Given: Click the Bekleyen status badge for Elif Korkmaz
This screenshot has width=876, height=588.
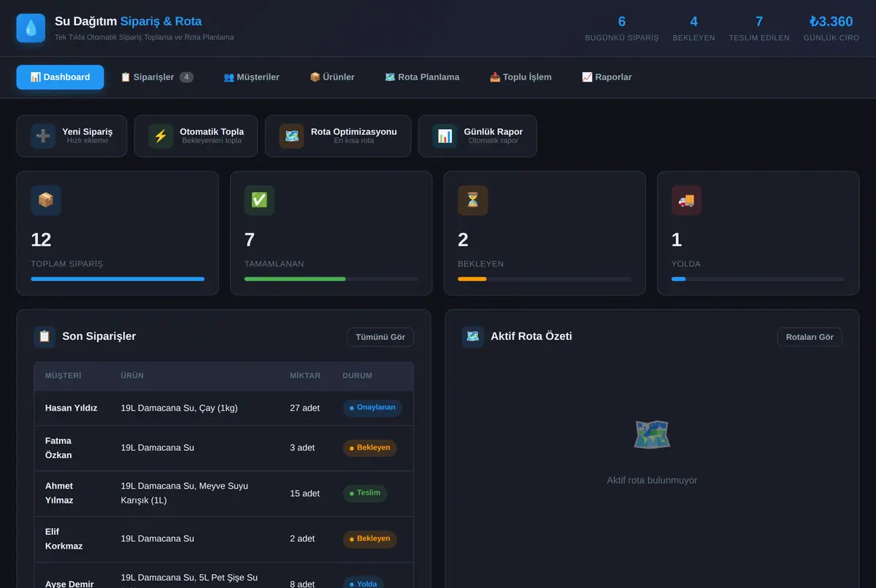Looking at the screenshot, I should pos(370,538).
